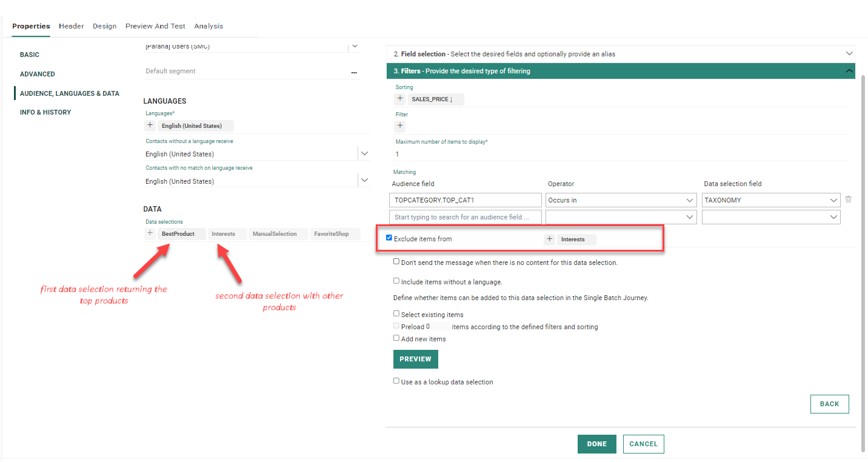868x462 pixels.
Task: Click the empty audience field search box
Action: (466, 217)
